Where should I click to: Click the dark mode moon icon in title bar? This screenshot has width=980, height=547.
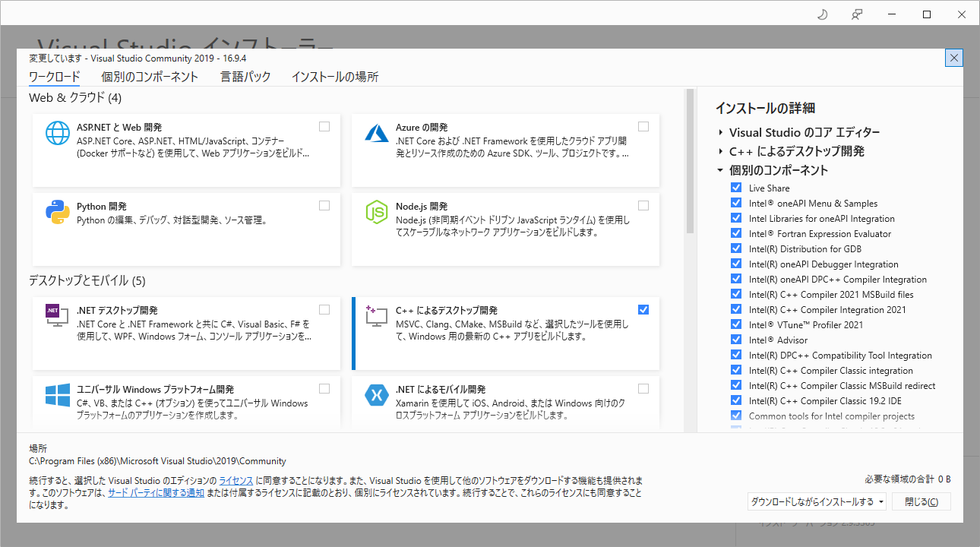click(822, 14)
